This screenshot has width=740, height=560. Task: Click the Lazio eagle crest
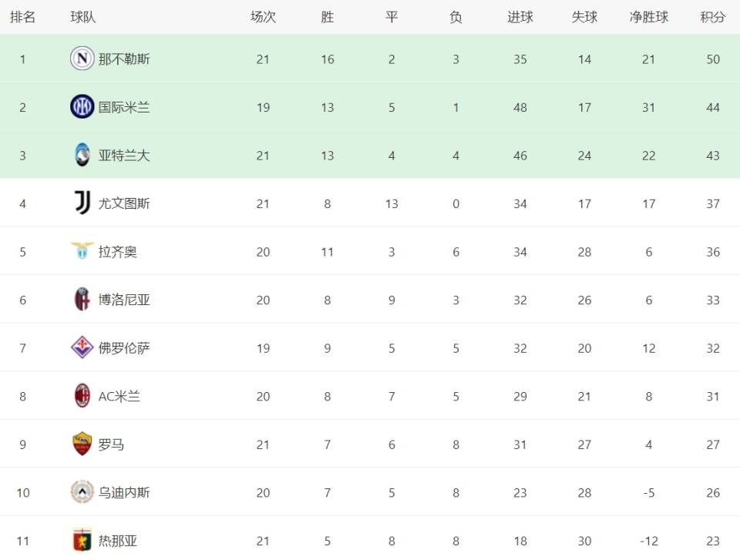tap(82, 251)
